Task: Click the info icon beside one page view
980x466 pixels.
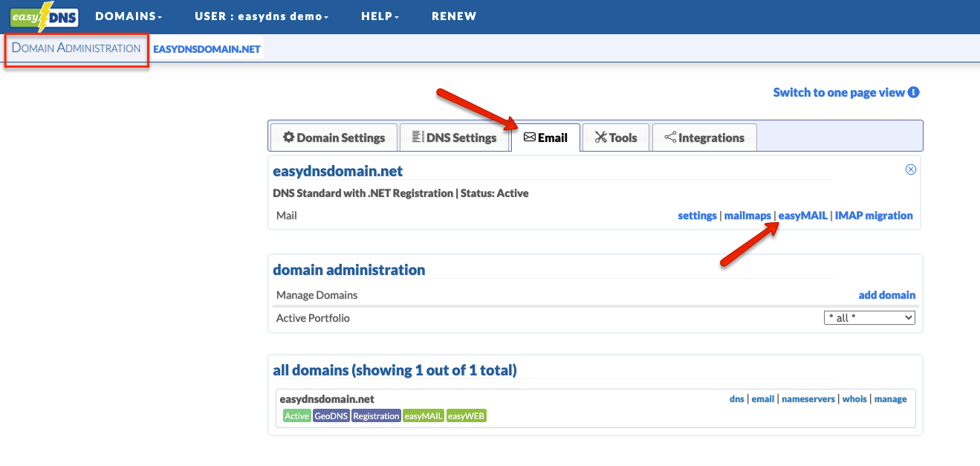Action: (914, 93)
